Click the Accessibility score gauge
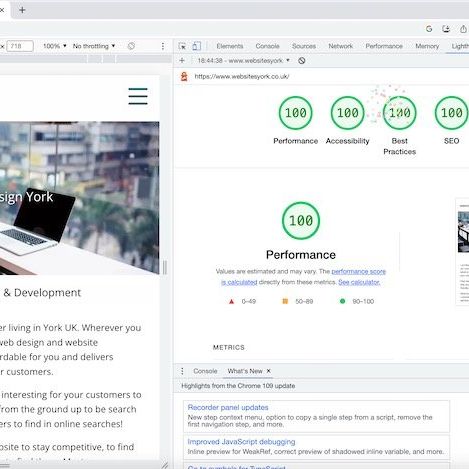Image resolution: width=469 pixels, height=469 pixels. click(347, 113)
